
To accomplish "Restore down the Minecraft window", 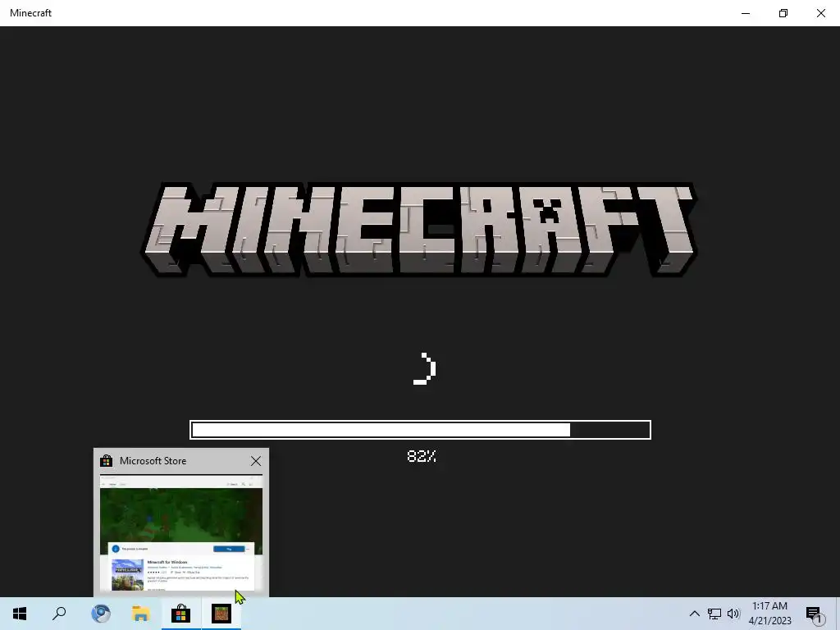I will click(783, 13).
